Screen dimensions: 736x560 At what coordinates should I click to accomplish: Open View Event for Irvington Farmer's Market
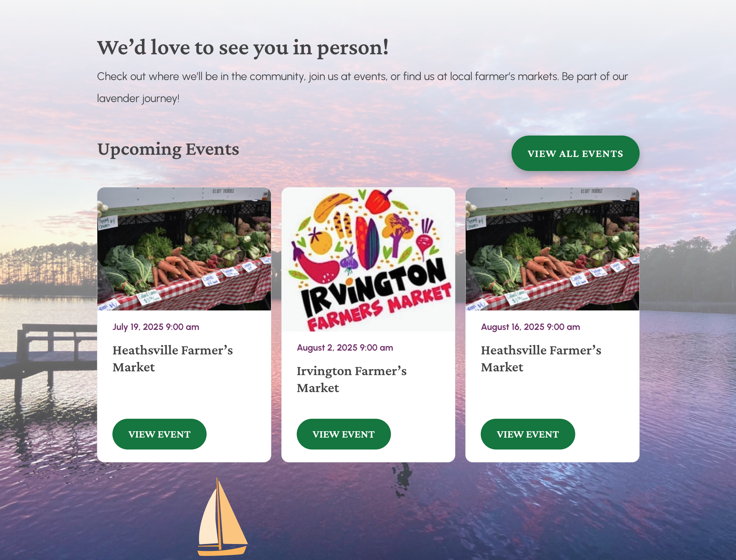pyautogui.click(x=344, y=434)
